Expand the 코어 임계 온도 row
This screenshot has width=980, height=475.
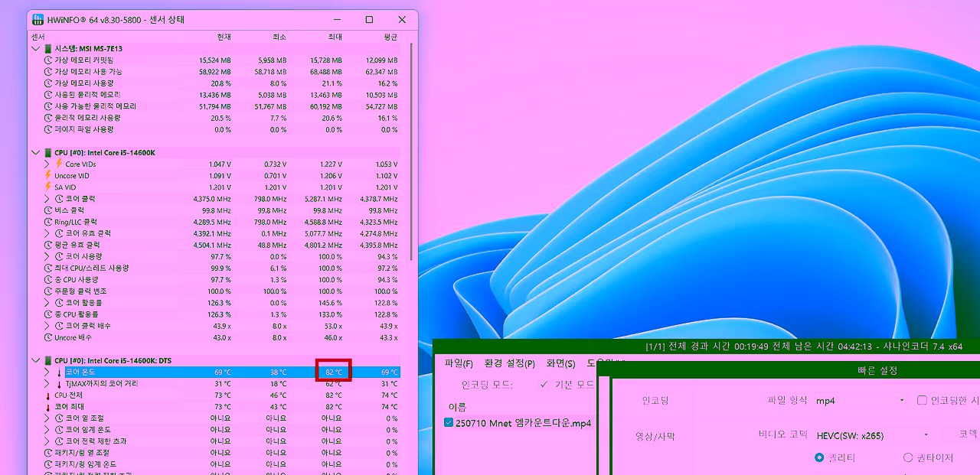[47, 429]
